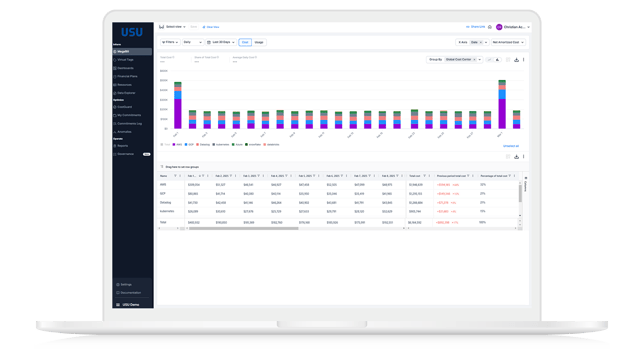Open Anomalies in the sidebar
Screen dimensions: 640x360
124,132
